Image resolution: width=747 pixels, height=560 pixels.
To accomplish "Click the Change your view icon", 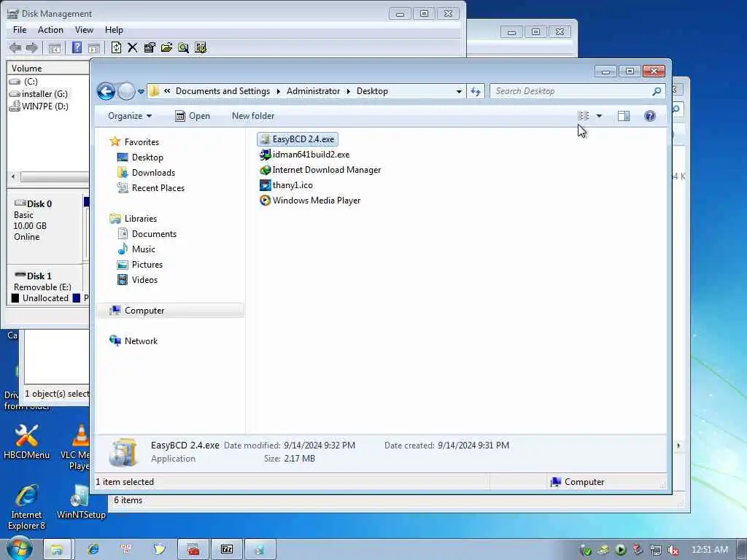I will click(583, 116).
